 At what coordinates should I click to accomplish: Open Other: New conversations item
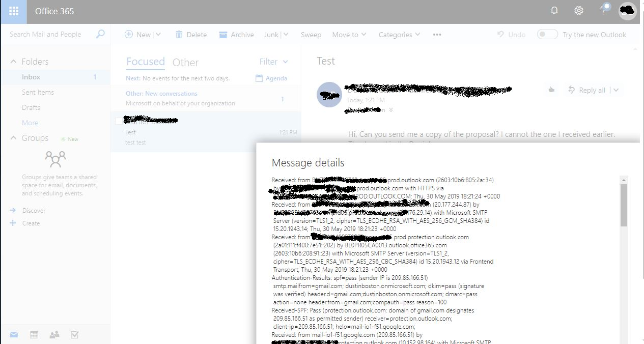click(x=206, y=98)
